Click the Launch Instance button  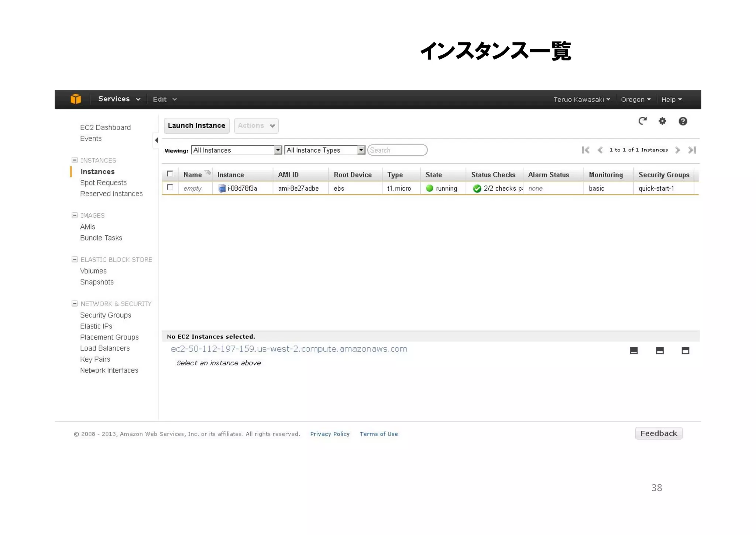[196, 126]
